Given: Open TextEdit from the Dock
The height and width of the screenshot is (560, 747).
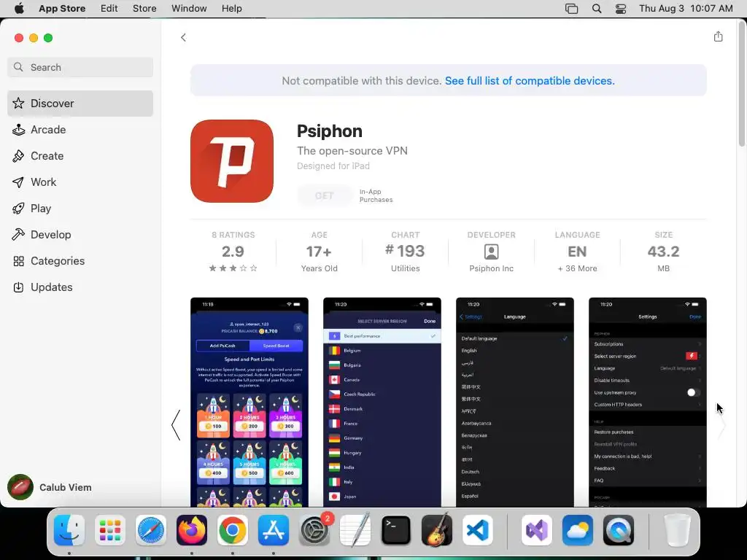Looking at the screenshot, I should (355, 530).
